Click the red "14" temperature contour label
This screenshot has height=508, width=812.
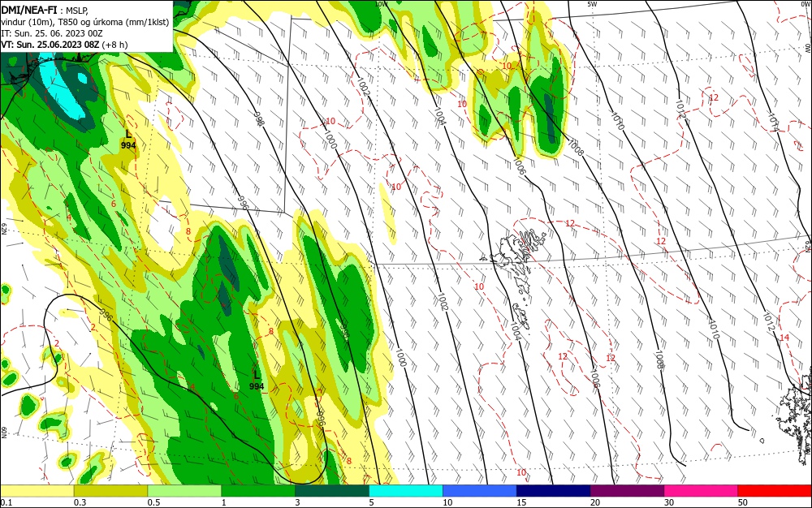784,338
